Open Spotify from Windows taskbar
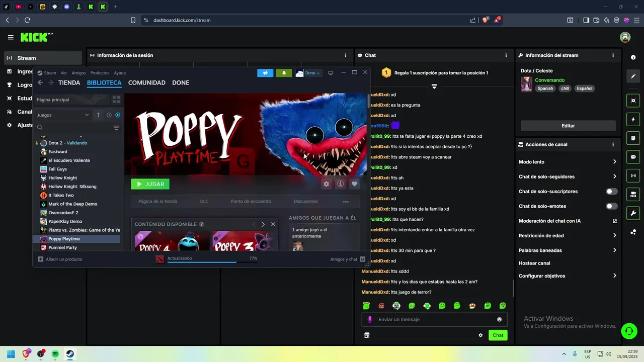Image resolution: width=644 pixels, height=362 pixels. [x=55, y=354]
